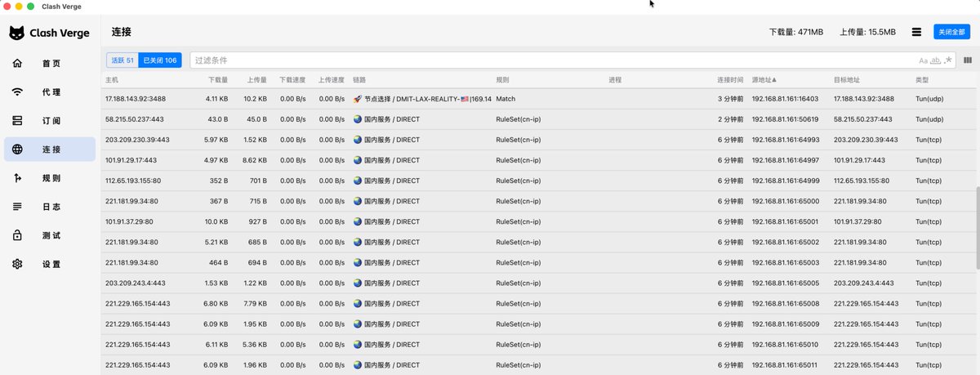
Task: Click destination address 112.65.193.155:80
Action: 861,181
